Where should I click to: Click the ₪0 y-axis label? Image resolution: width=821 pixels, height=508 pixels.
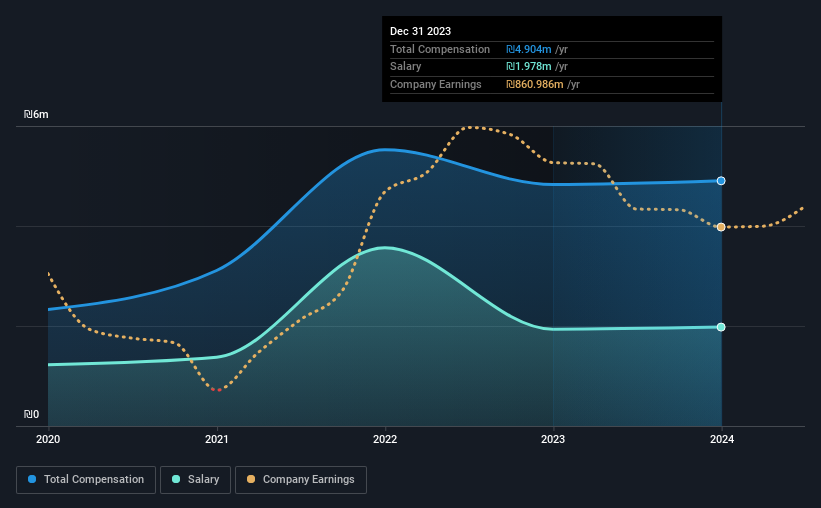pos(31,414)
